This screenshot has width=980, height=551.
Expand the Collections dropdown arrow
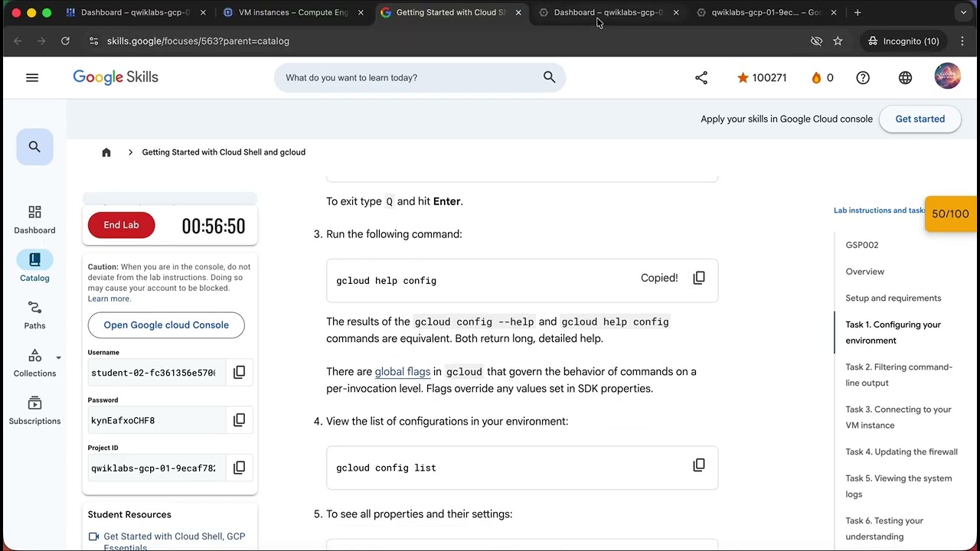(58, 357)
